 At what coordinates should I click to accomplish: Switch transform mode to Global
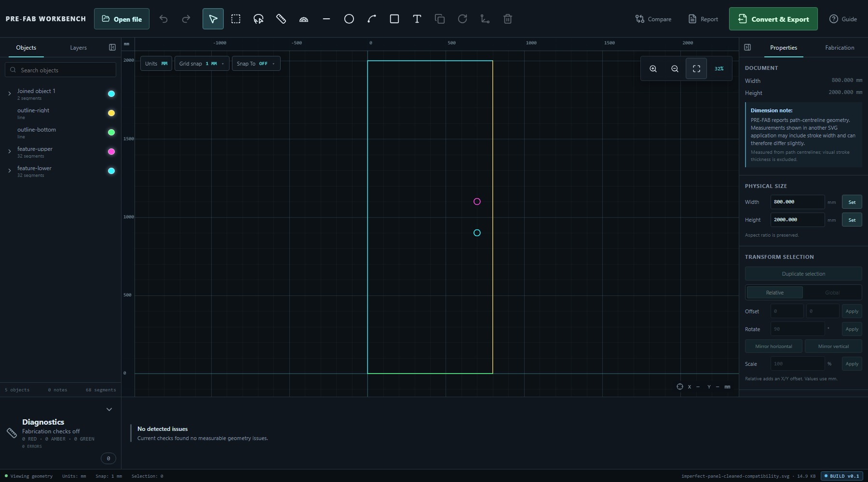coord(832,293)
